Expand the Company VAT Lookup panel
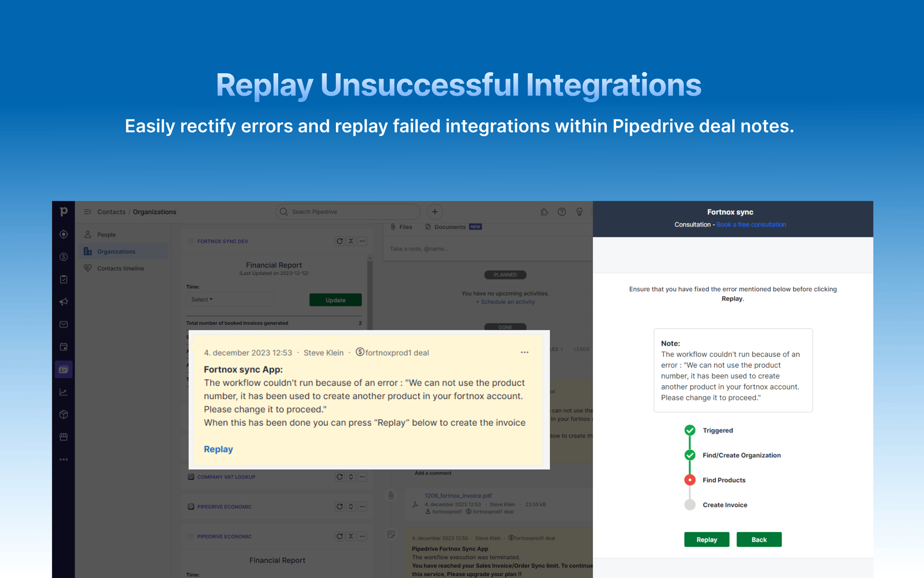This screenshot has height=578, width=924. click(x=351, y=477)
